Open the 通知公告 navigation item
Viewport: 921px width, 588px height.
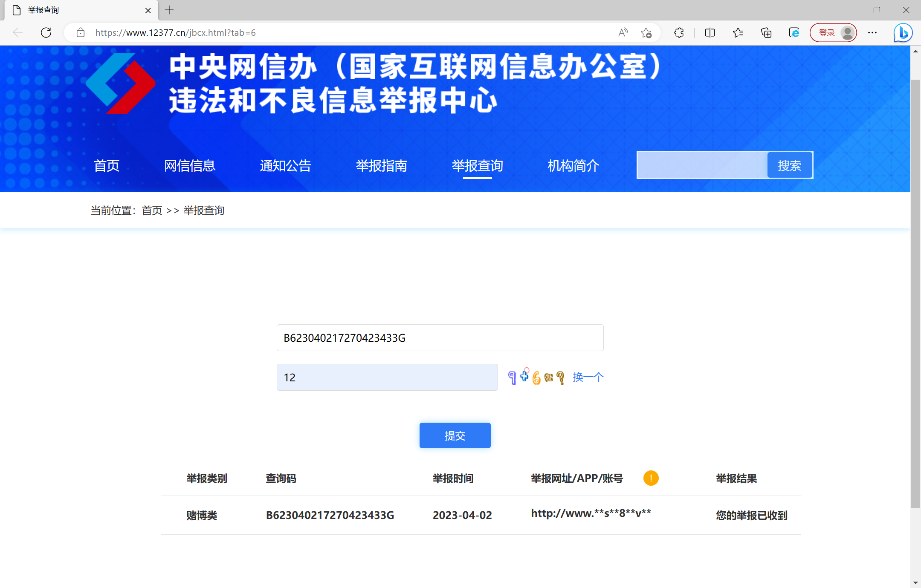285,166
